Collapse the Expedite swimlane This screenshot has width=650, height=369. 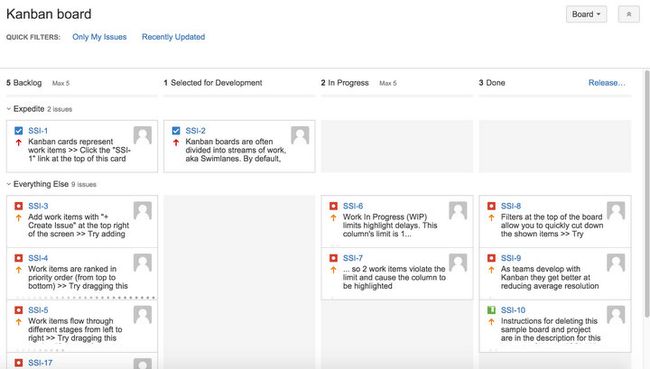pyautogui.click(x=9, y=109)
